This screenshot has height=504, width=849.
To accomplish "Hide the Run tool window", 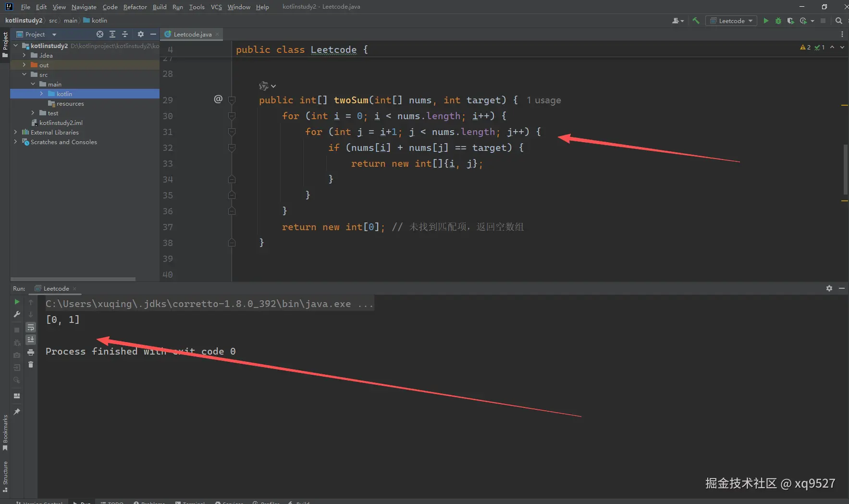I will tap(842, 288).
